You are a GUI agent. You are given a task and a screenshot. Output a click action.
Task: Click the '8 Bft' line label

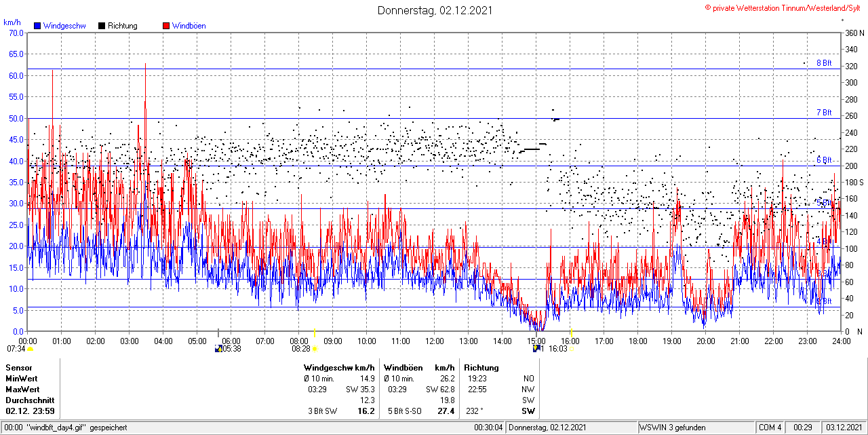pos(824,63)
